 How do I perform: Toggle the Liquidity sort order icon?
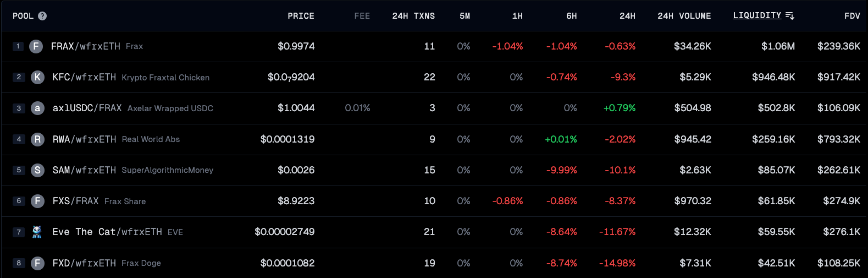790,16
